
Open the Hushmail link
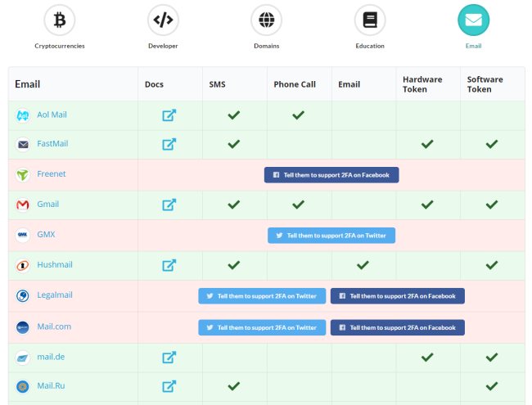click(55, 264)
